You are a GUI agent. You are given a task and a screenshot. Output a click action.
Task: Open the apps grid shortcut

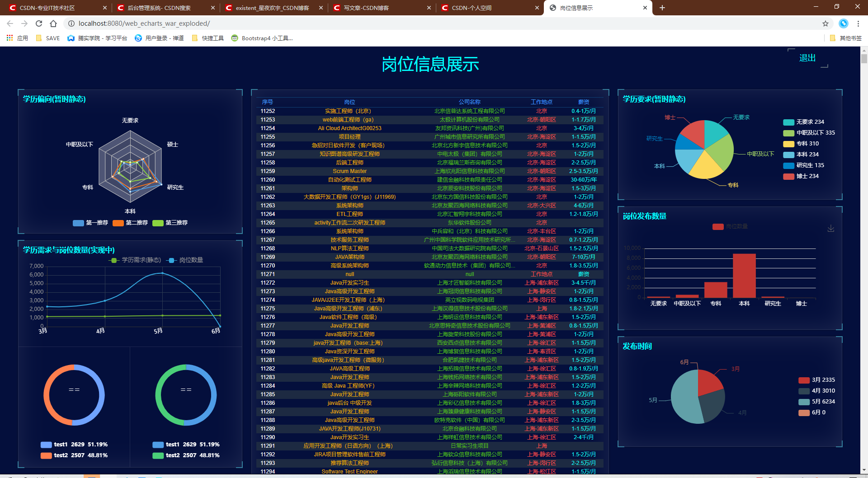click(9, 38)
